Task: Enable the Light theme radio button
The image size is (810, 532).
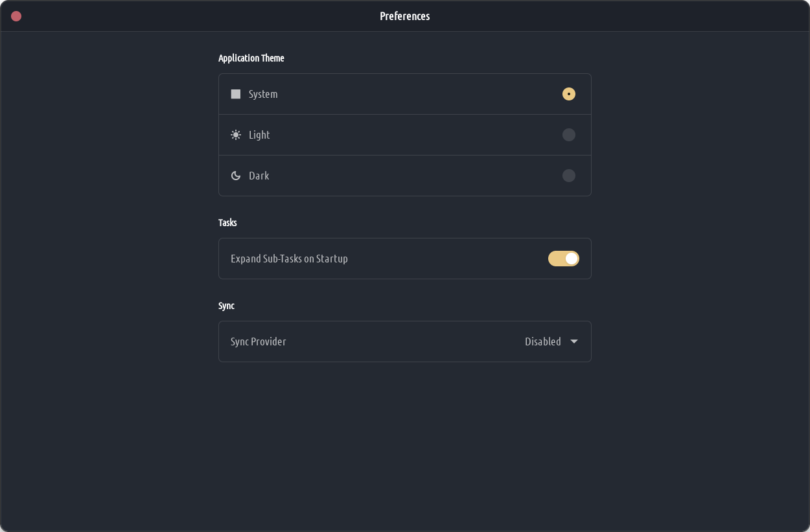Action: click(569, 135)
